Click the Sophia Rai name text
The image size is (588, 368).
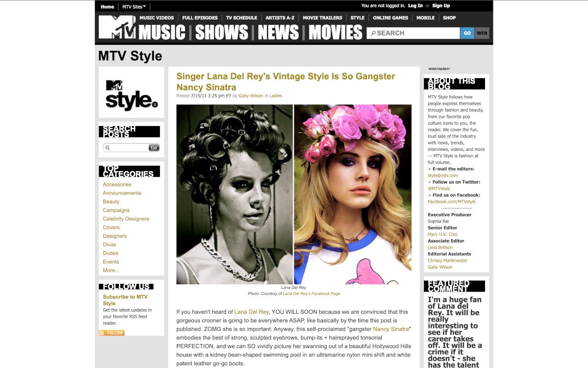(x=439, y=221)
